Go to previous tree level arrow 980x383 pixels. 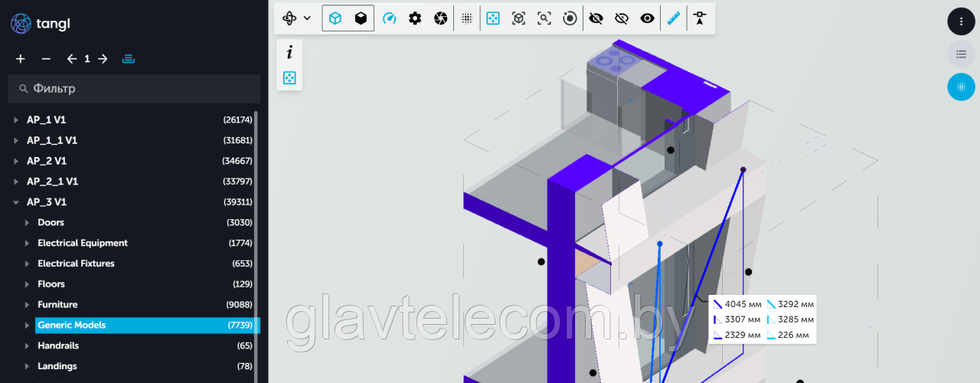coord(72,59)
